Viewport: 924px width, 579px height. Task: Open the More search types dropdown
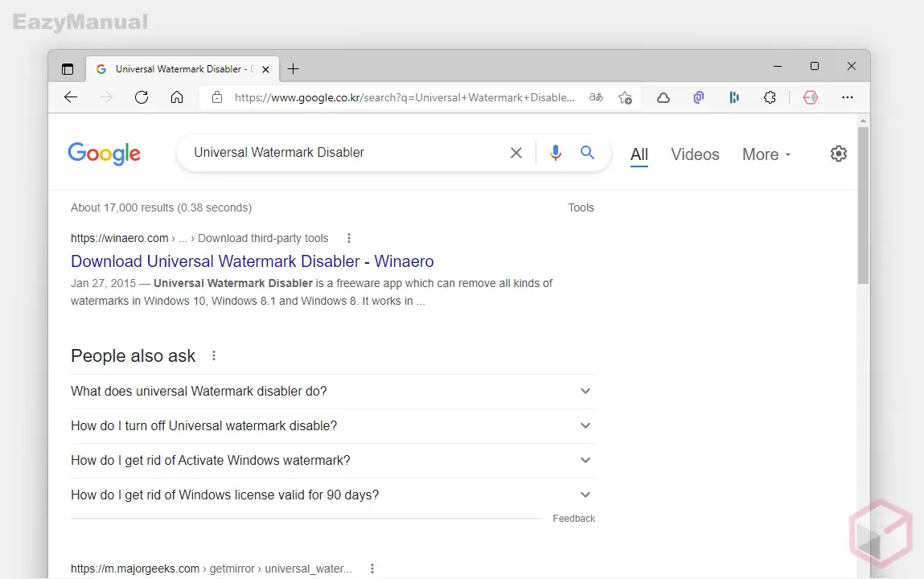[766, 154]
